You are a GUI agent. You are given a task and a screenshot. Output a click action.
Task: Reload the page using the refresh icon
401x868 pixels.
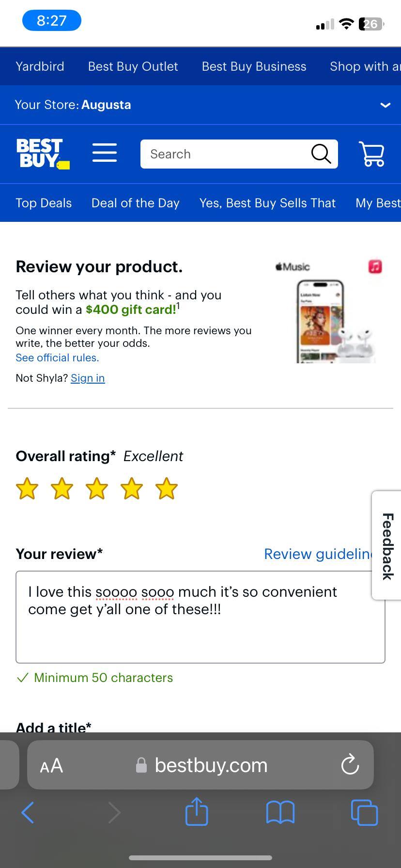pyautogui.click(x=350, y=765)
